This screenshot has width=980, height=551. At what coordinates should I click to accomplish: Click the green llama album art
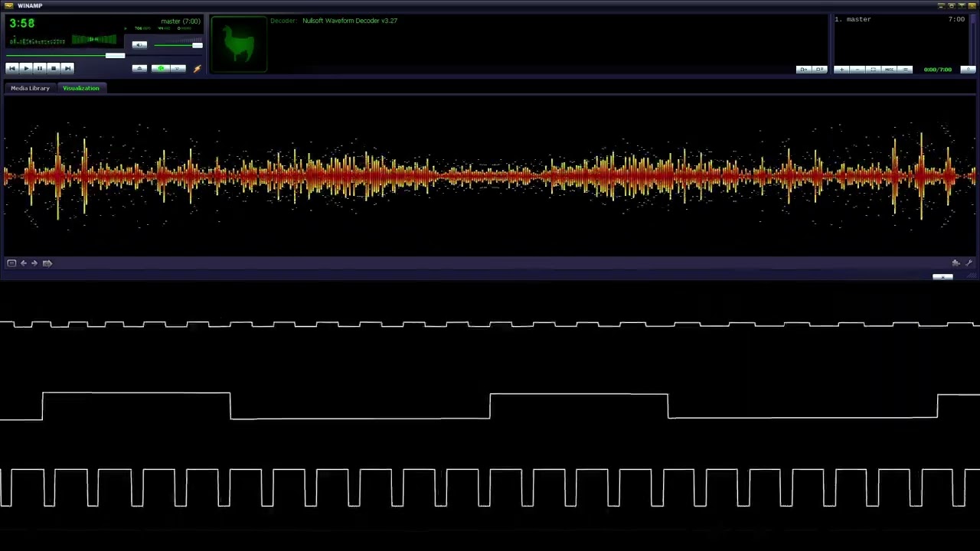pyautogui.click(x=239, y=44)
